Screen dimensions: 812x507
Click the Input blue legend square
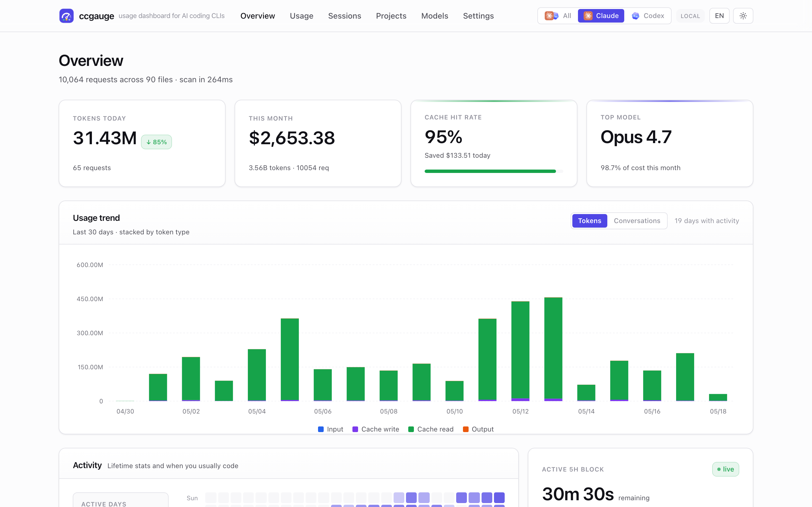321,429
